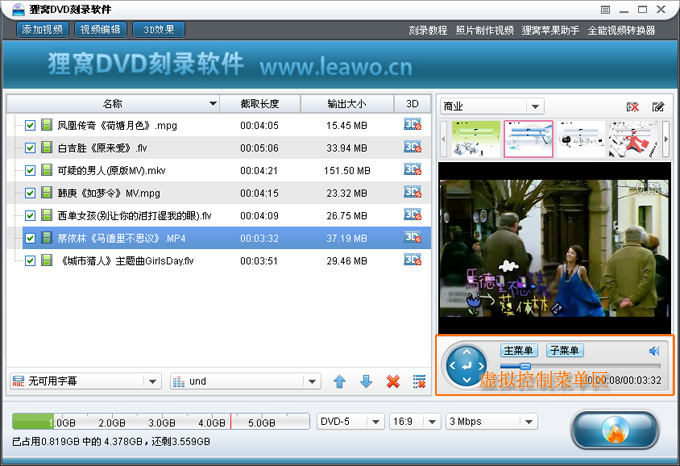Click the 3D column header
This screenshot has width=680, height=466.
click(x=412, y=104)
